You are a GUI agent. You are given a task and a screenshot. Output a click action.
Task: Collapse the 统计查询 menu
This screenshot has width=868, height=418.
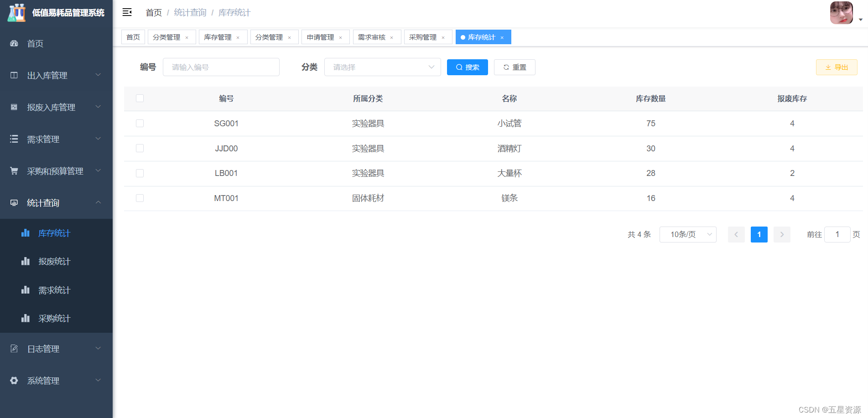tap(98, 202)
